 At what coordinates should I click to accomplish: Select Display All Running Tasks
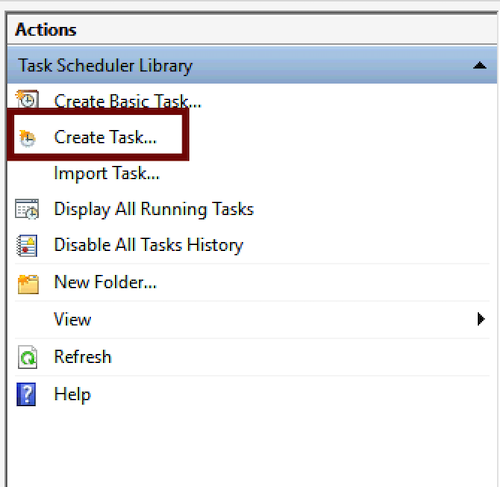(154, 209)
